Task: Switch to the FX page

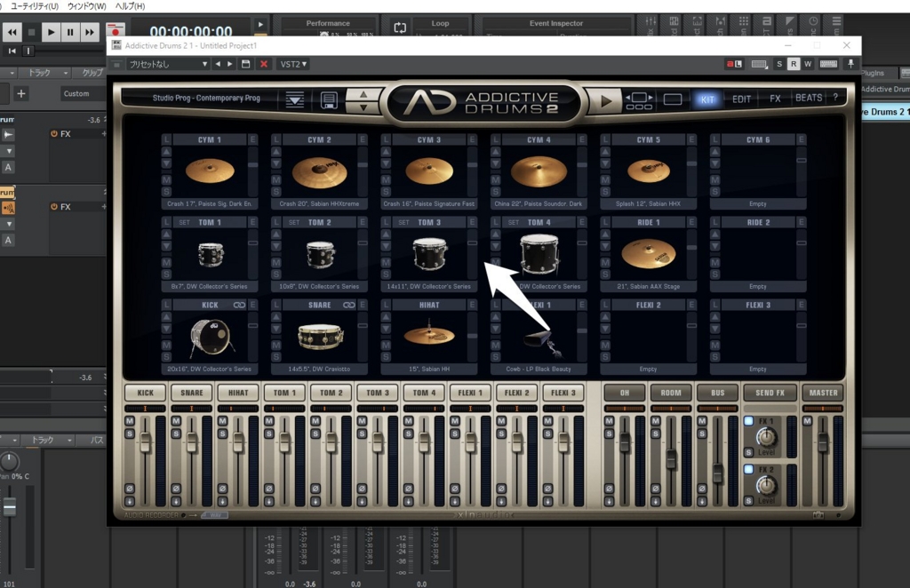Action: 775,99
